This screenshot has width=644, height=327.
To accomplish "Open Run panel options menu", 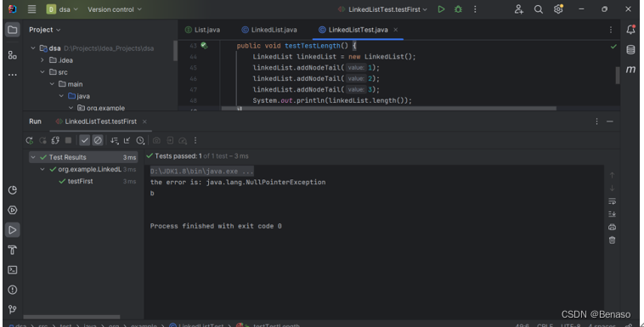I will click(x=596, y=121).
